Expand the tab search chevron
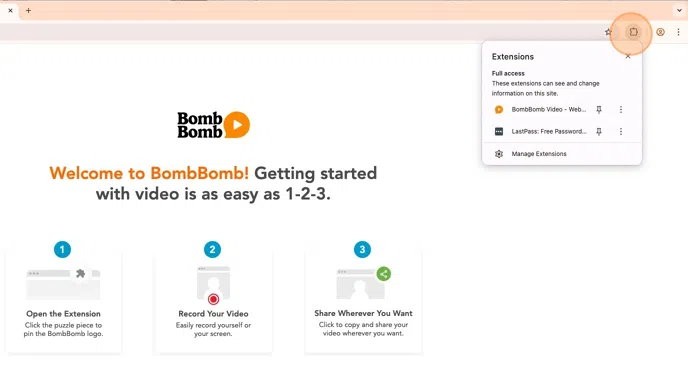 click(679, 11)
